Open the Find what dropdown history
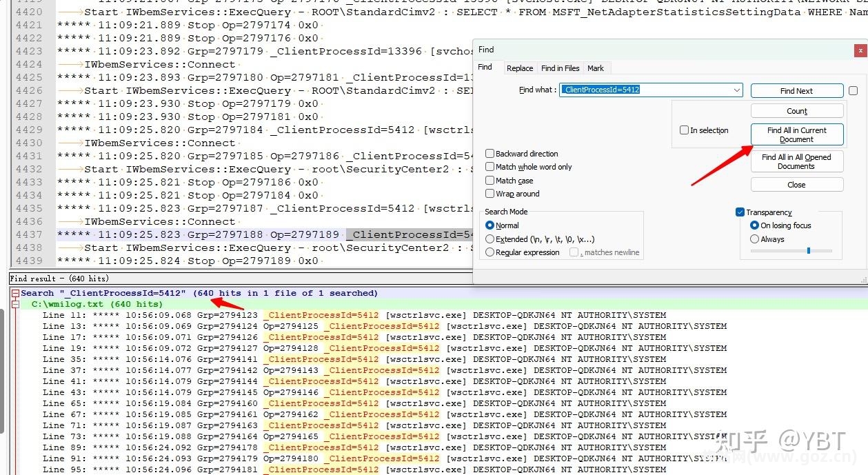The image size is (868, 475). pyautogui.click(x=737, y=90)
